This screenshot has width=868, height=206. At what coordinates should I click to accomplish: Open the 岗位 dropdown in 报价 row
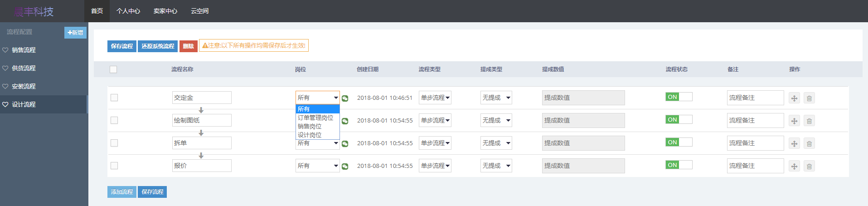click(318, 166)
